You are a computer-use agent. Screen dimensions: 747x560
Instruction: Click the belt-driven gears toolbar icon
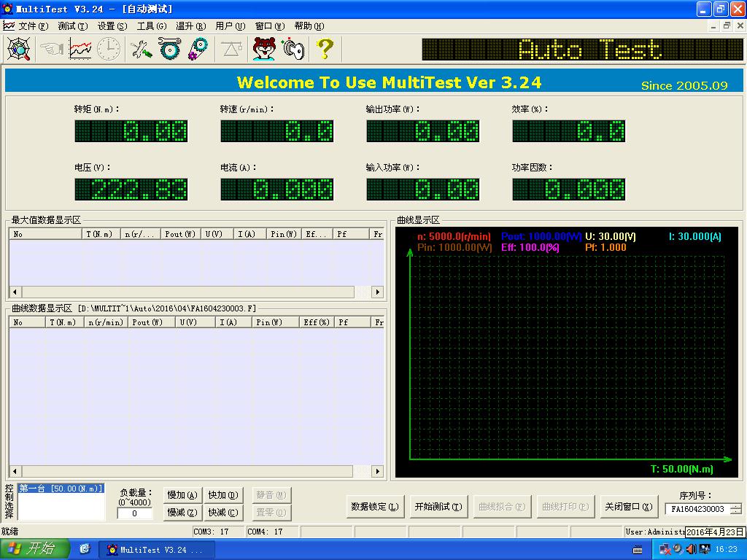point(198,49)
